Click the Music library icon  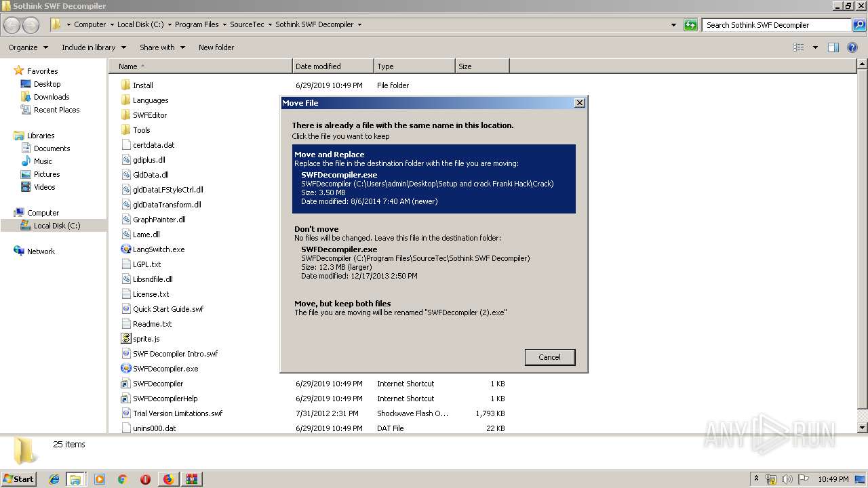[26, 161]
